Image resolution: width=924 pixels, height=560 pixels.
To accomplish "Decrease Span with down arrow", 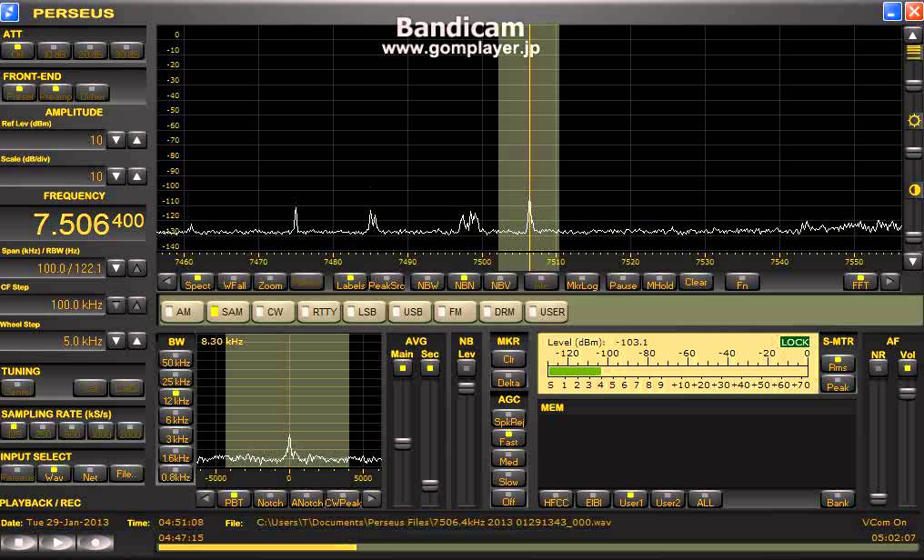I will (116, 268).
